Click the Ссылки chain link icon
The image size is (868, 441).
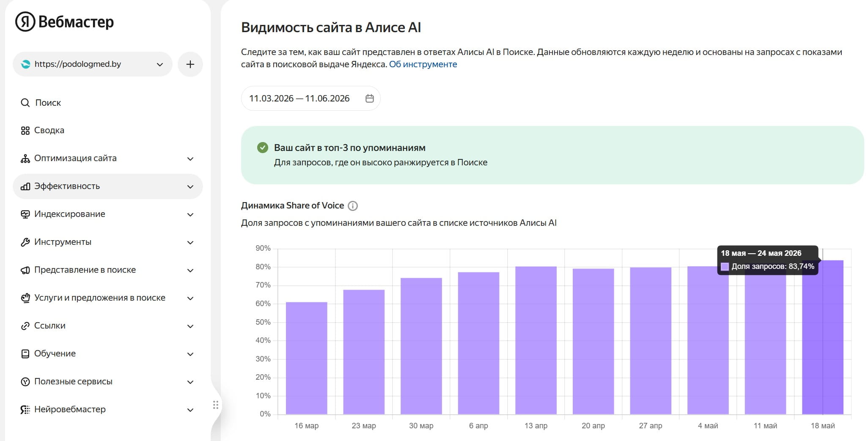pos(25,326)
